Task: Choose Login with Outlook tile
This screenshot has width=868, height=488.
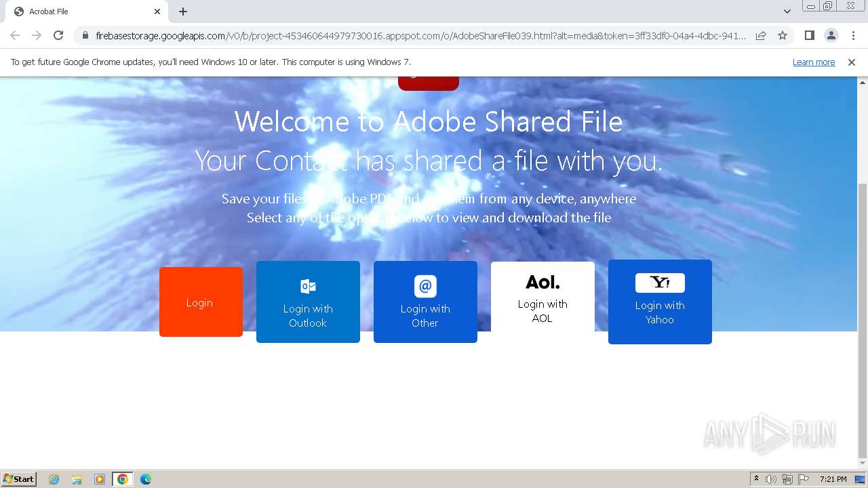Action: coord(308,302)
